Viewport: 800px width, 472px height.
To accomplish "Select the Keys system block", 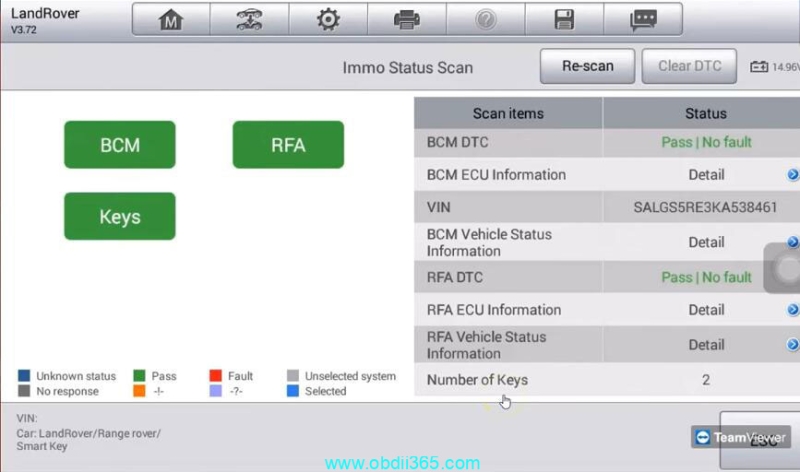I will click(120, 216).
